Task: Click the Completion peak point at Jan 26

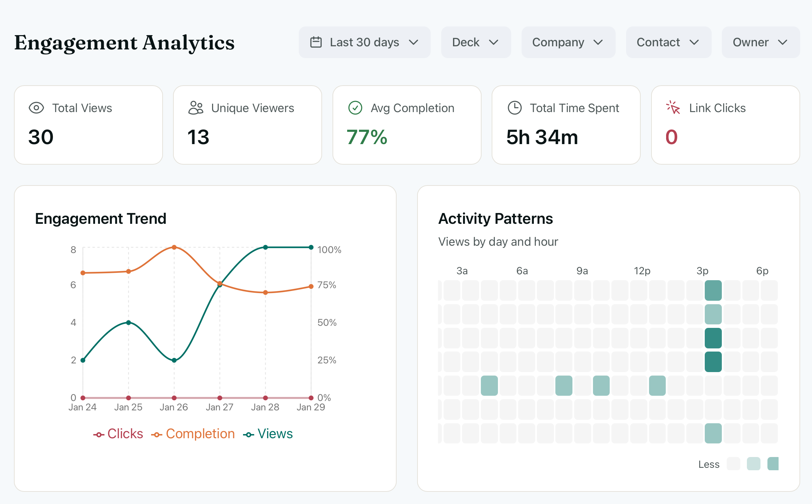Action: (174, 247)
